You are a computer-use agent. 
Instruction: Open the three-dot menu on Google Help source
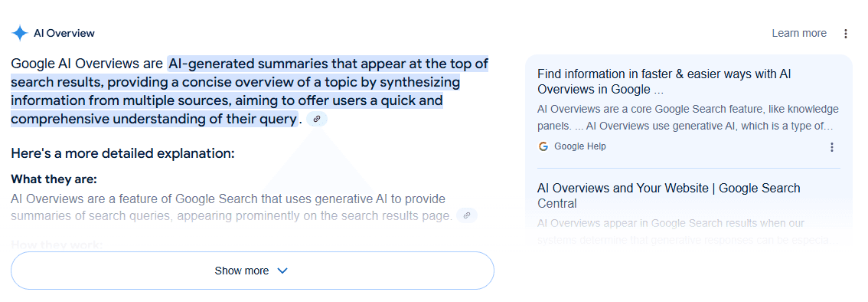pyautogui.click(x=831, y=147)
